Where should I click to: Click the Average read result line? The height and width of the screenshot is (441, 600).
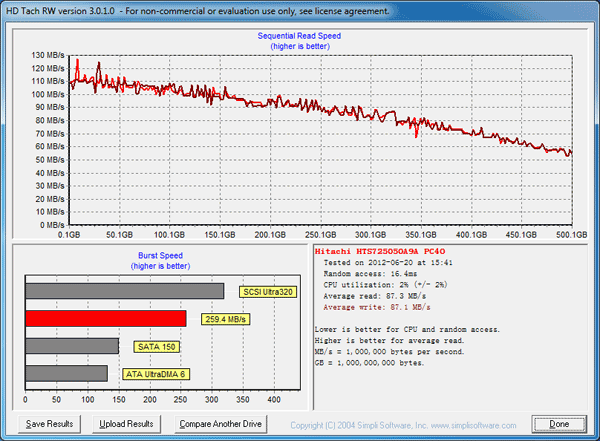tap(374, 297)
